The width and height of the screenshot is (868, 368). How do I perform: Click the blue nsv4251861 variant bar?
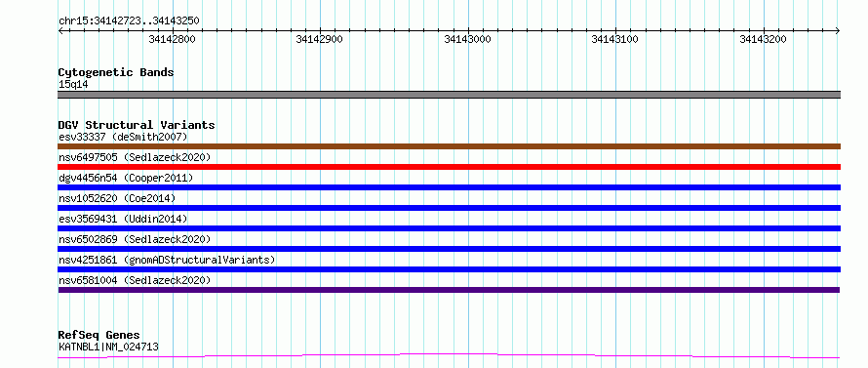click(x=449, y=269)
